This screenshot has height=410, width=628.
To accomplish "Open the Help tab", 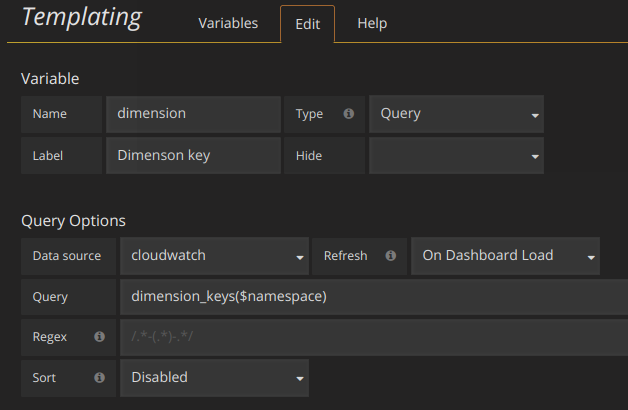I will tap(372, 23).
